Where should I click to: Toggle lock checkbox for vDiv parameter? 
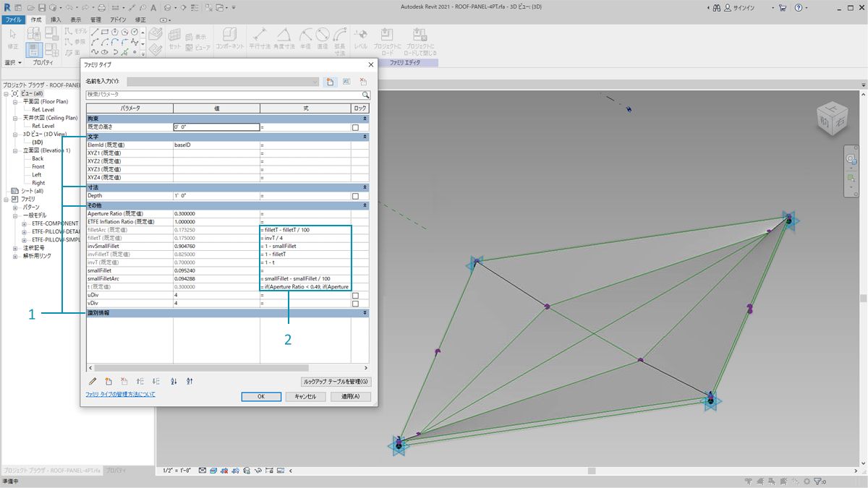click(x=355, y=304)
